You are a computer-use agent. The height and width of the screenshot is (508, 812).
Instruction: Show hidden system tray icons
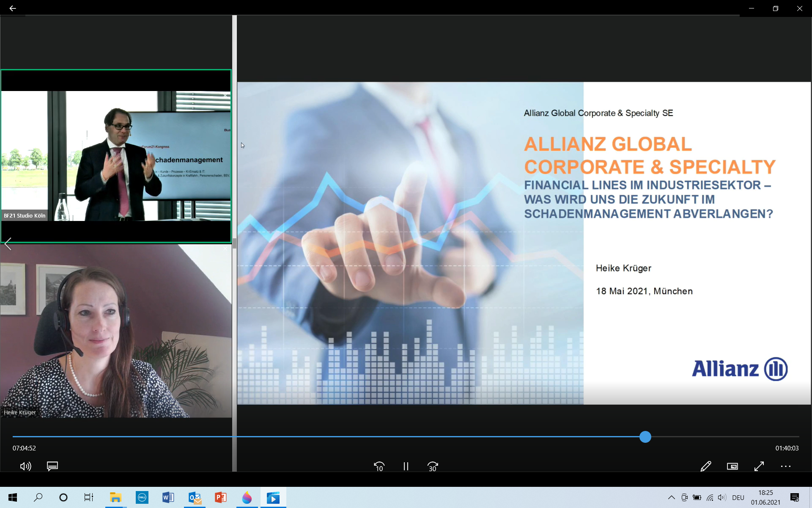(x=671, y=497)
